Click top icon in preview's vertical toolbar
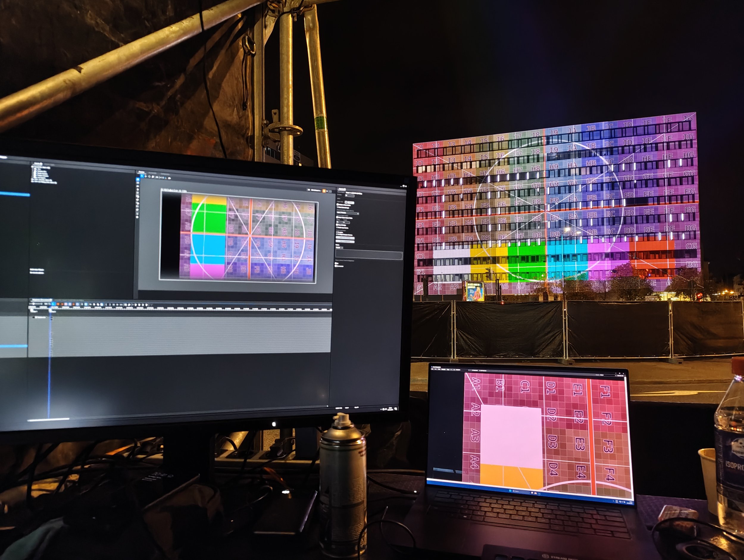 tap(138, 180)
